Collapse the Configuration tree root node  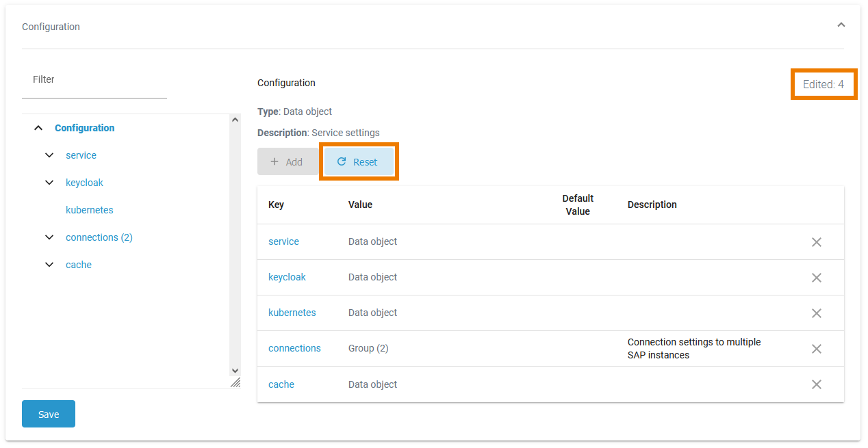coord(38,128)
